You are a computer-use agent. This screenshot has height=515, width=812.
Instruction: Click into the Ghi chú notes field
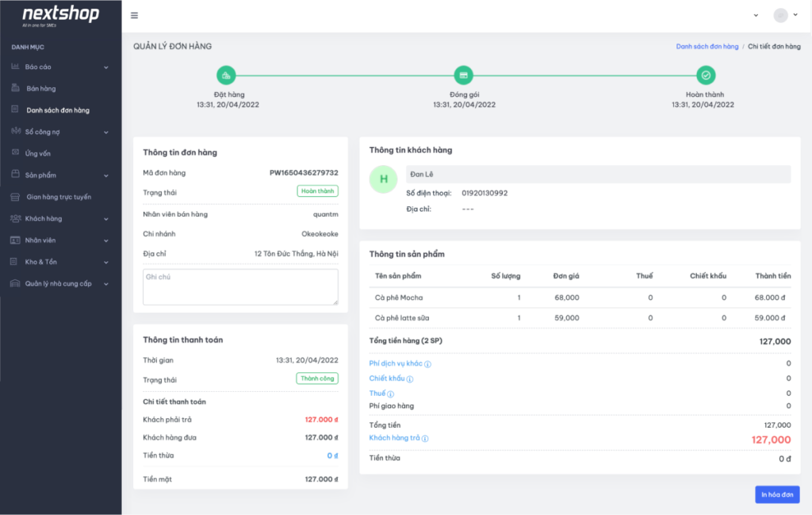(240, 286)
